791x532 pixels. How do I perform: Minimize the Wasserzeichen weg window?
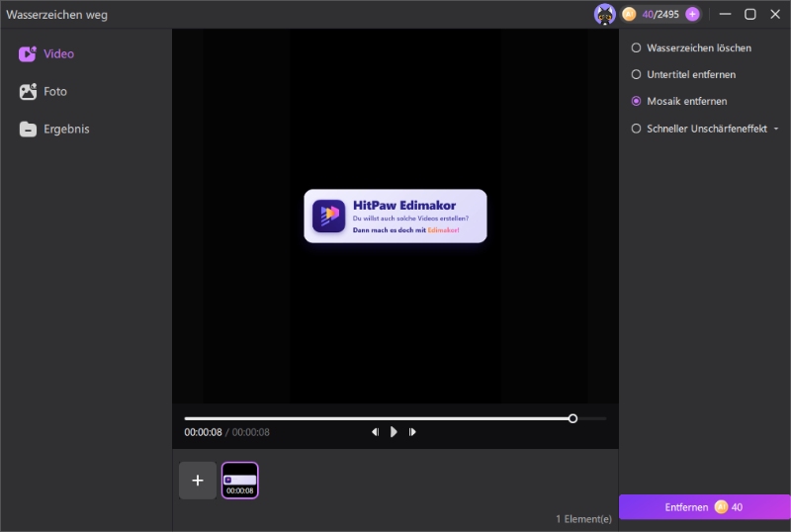(x=726, y=14)
